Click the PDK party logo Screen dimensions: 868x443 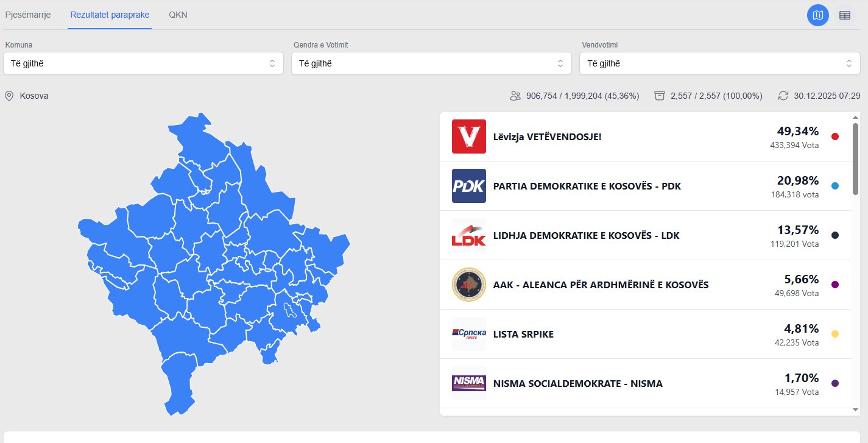[x=469, y=186]
